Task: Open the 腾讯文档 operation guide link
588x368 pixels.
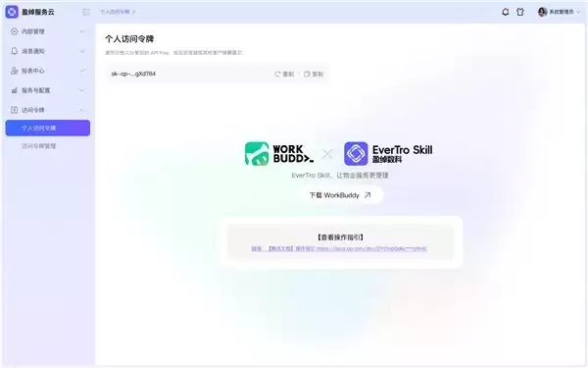Action: [x=339, y=248]
